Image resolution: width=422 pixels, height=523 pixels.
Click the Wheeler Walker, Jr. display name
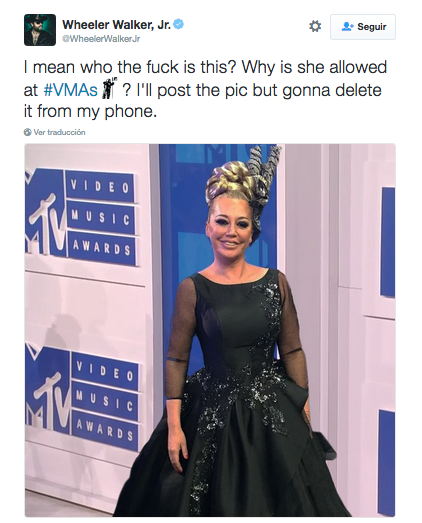(117, 25)
